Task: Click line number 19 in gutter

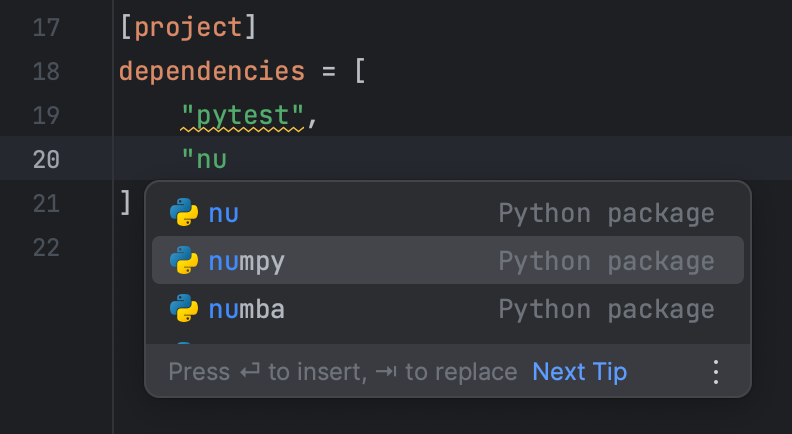Action: click(46, 115)
